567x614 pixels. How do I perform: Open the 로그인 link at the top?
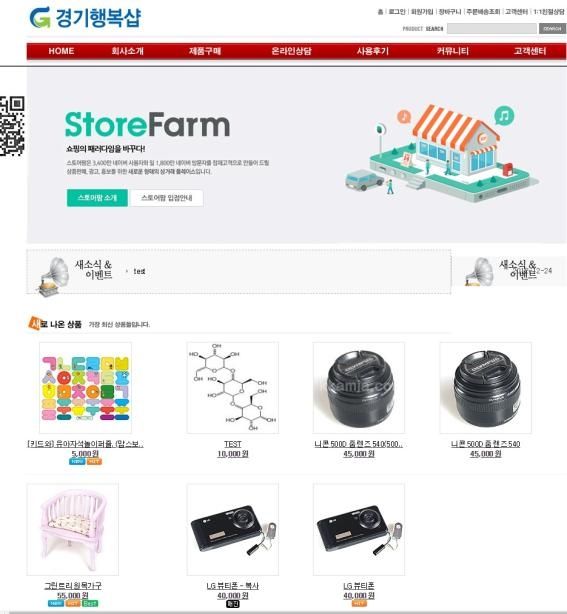tap(397, 12)
